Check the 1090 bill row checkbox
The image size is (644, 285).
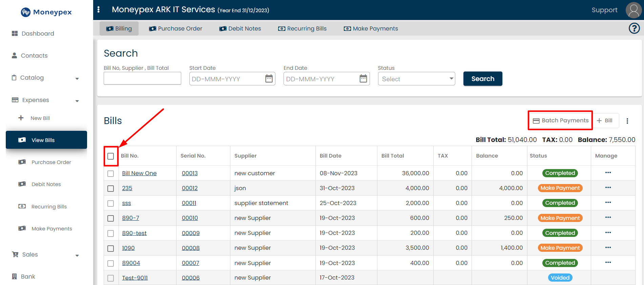pyautogui.click(x=111, y=248)
